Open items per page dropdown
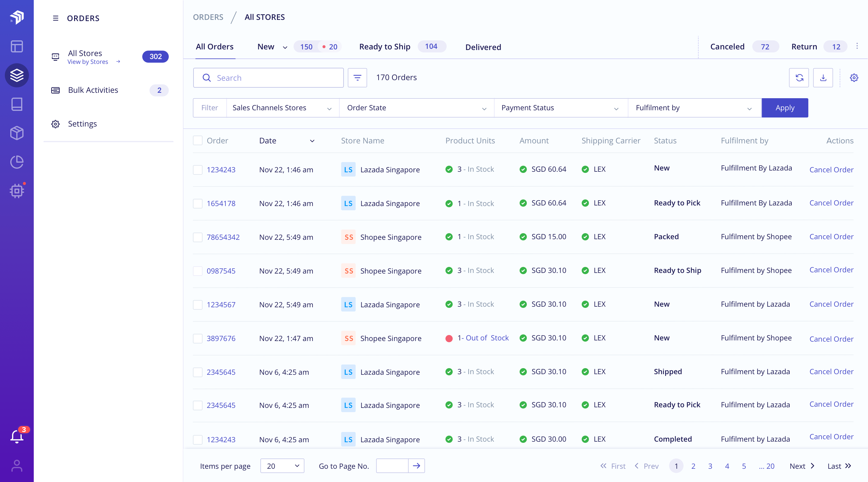Image resolution: width=868 pixels, height=482 pixels. (282, 466)
